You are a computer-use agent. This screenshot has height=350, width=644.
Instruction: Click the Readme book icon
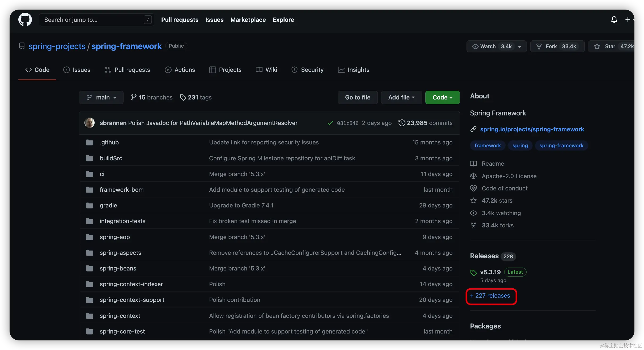point(473,164)
